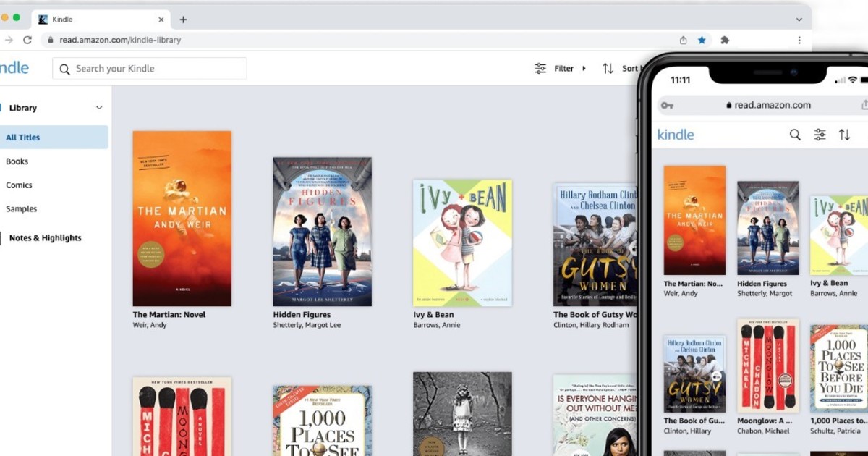The image size is (868, 456).
Task: Tap the sort arrows icon on the phone
Action: (x=844, y=135)
